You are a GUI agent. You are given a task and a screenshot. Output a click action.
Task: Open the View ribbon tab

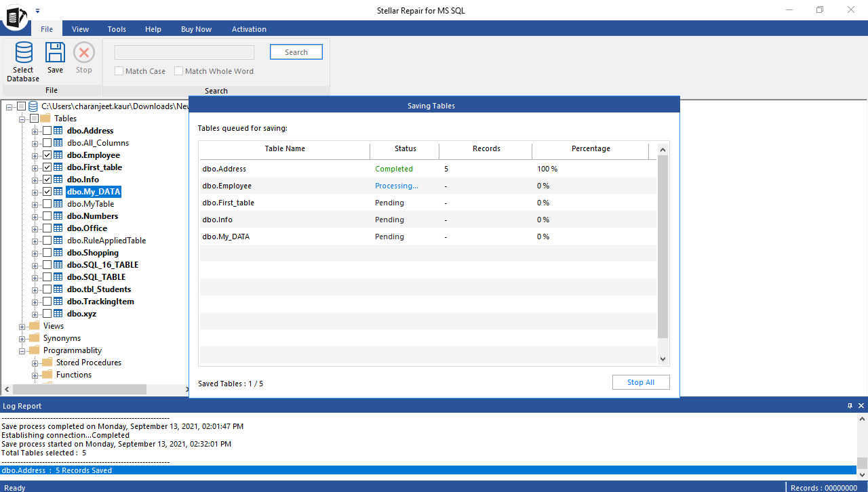(x=81, y=29)
